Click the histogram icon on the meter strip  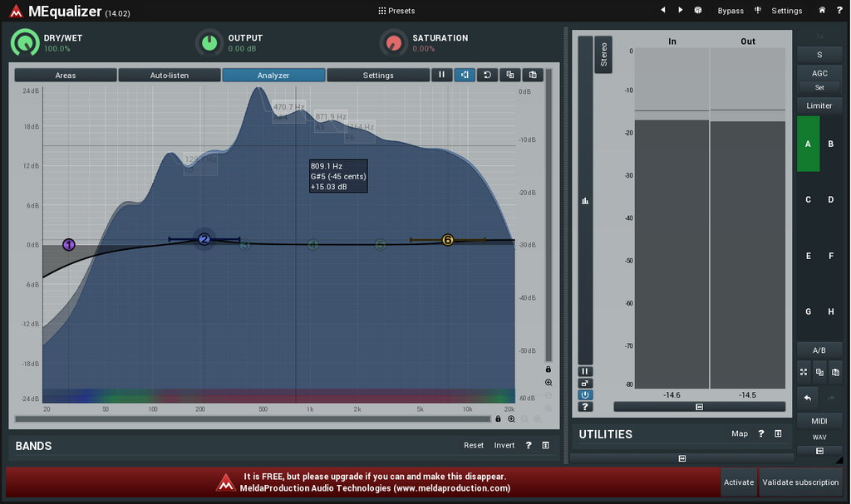point(585,201)
